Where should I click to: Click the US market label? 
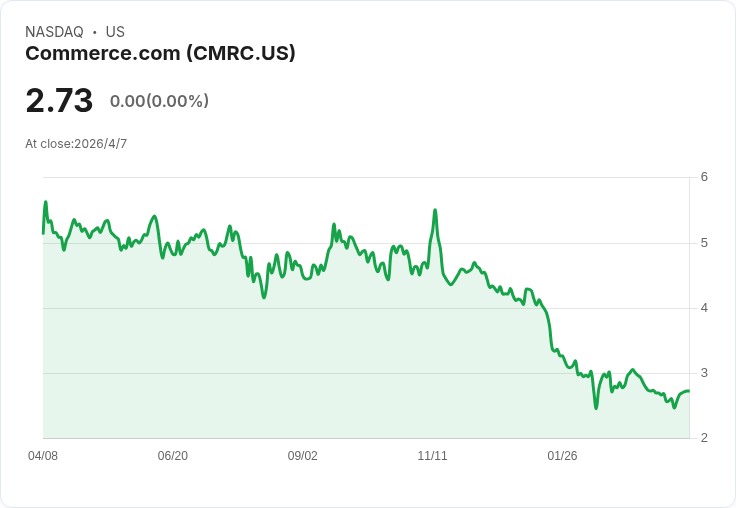point(115,32)
